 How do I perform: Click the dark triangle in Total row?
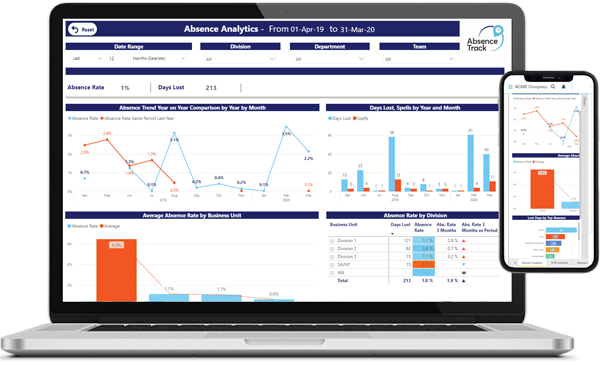point(463,281)
